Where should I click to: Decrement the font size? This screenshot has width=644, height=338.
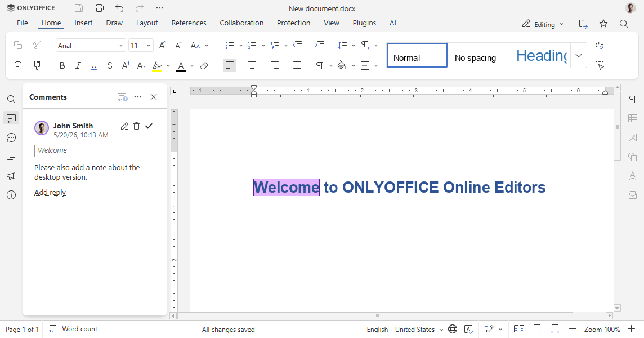178,45
